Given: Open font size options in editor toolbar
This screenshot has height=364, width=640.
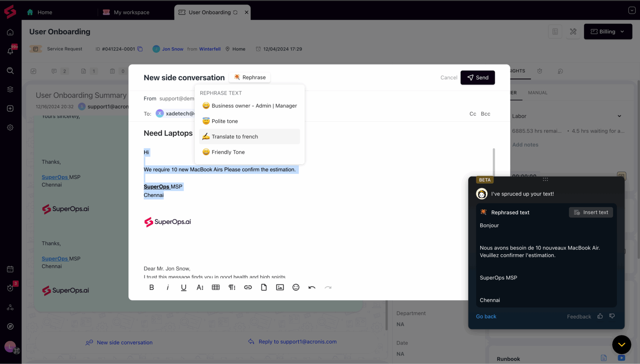Looking at the screenshot, I should pos(200,288).
